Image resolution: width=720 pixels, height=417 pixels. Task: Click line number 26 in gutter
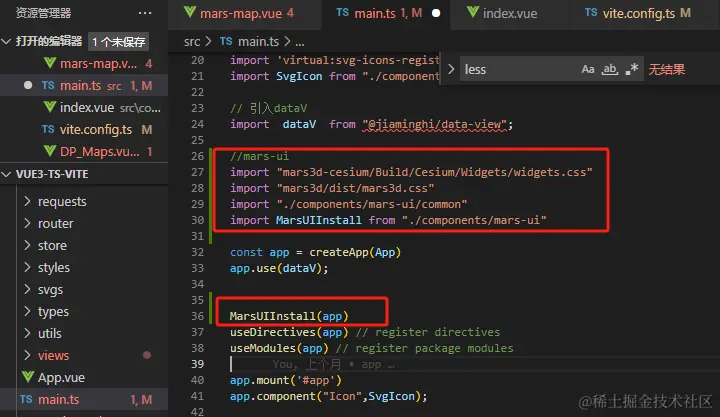[197, 156]
